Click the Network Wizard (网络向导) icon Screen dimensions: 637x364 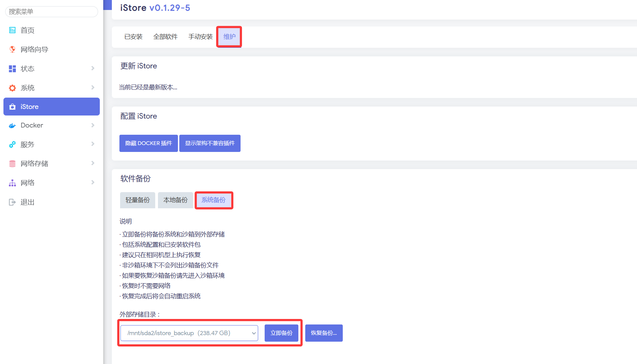(x=12, y=49)
